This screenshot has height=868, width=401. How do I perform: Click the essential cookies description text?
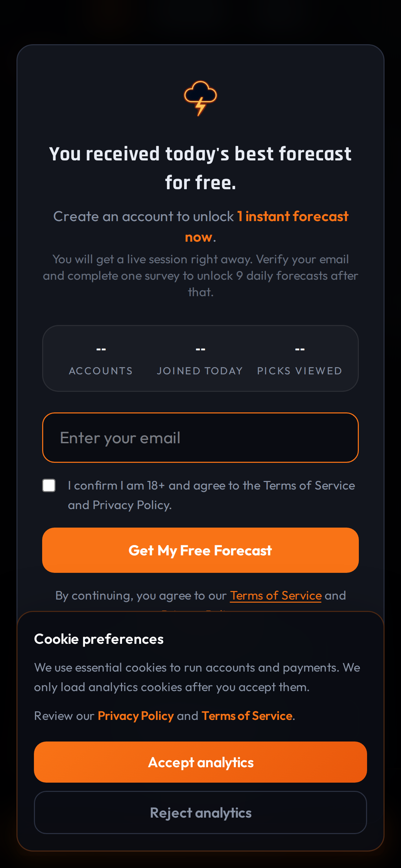coord(197,677)
